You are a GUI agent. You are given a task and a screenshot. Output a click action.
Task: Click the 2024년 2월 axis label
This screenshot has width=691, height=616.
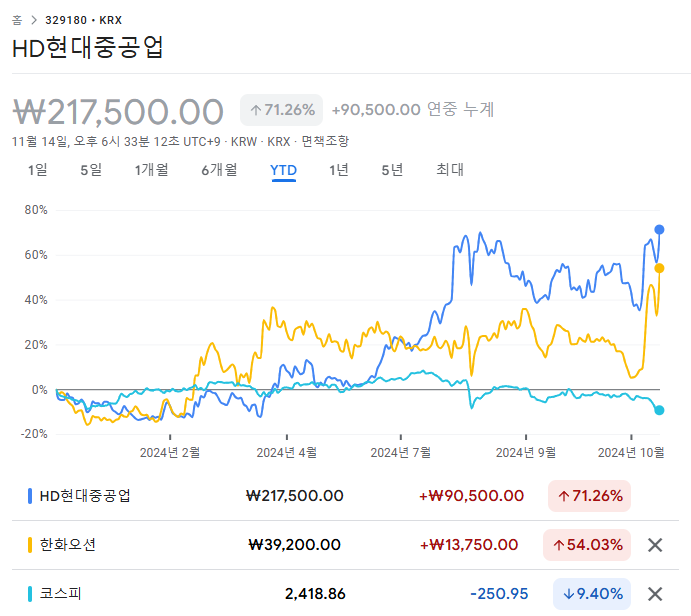click(x=170, y=453)
